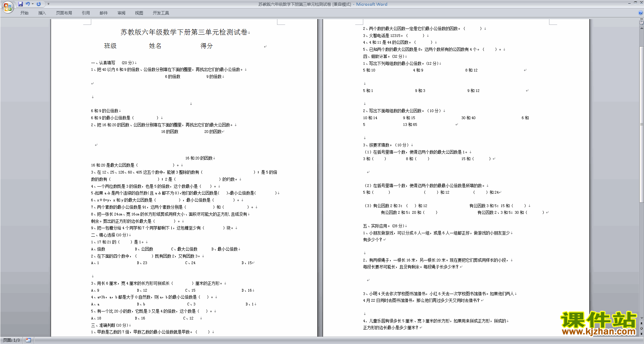Click the vertical scrollbar up arrow
This screenshot has height=344, width=644.
point(642,28)
